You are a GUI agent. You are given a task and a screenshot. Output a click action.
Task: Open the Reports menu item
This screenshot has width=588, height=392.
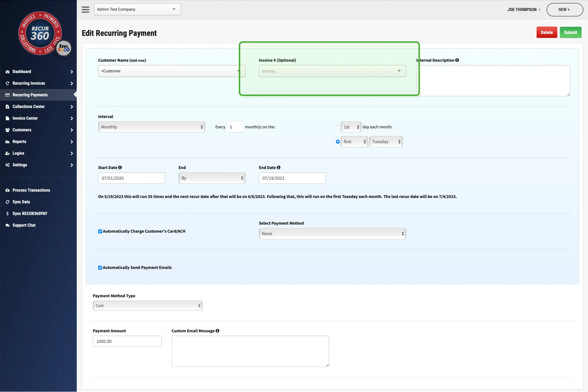(x=38, y=142)
